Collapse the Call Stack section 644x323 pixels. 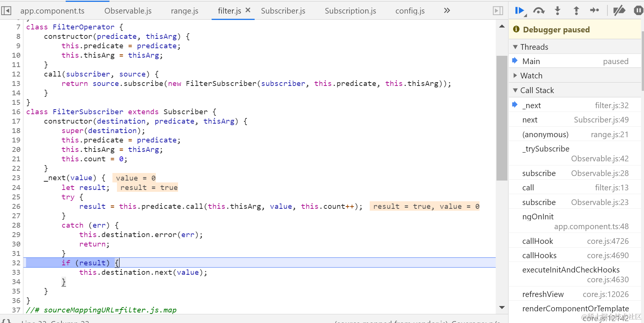tap(575, 90)
